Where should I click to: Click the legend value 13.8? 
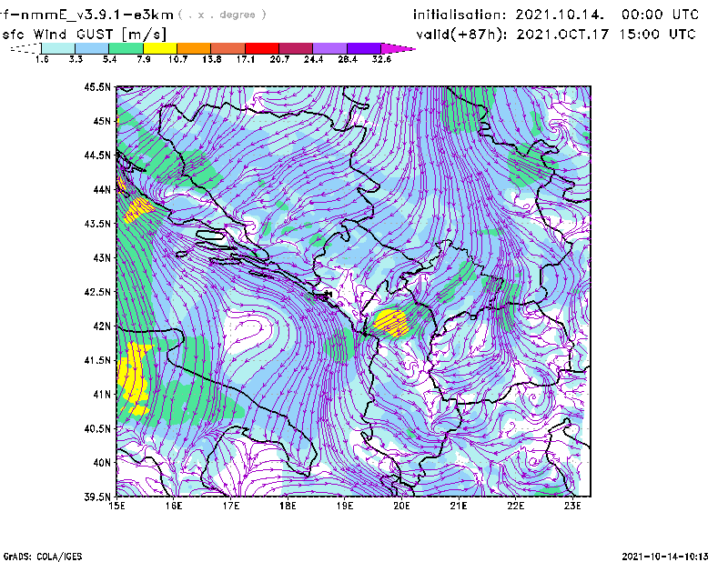[212, 59]
